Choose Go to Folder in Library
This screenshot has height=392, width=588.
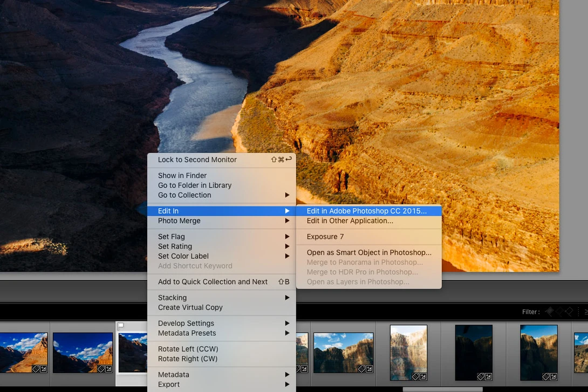[222, 185]
